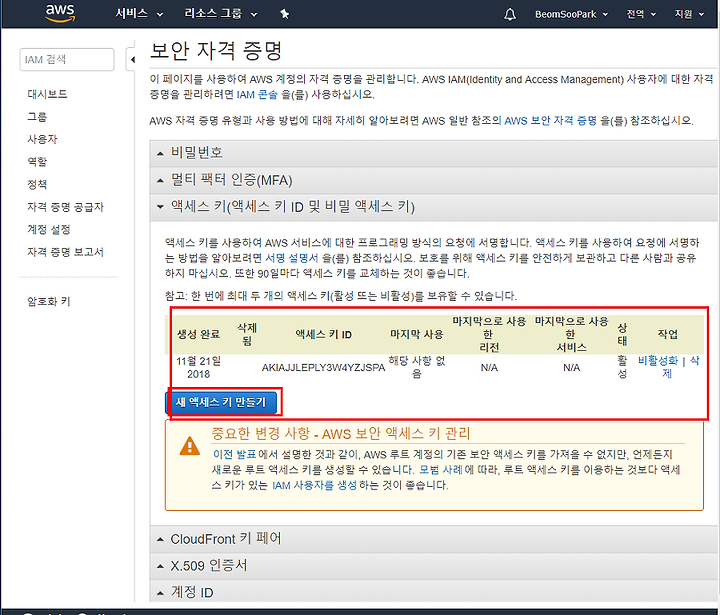Expand the 멀티 팩터 인증(MFA) section

point(433,180)
